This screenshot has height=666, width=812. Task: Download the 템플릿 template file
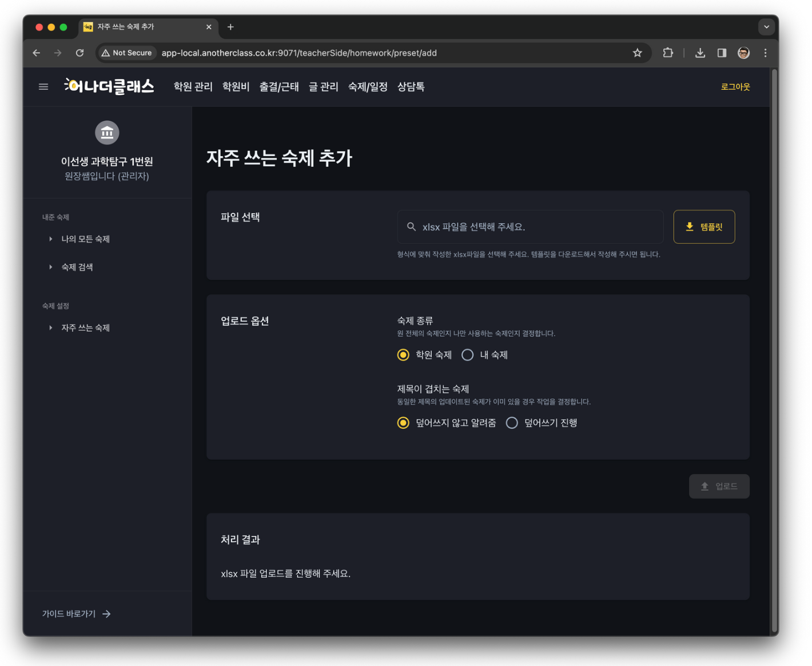click(x=704, y=227)
